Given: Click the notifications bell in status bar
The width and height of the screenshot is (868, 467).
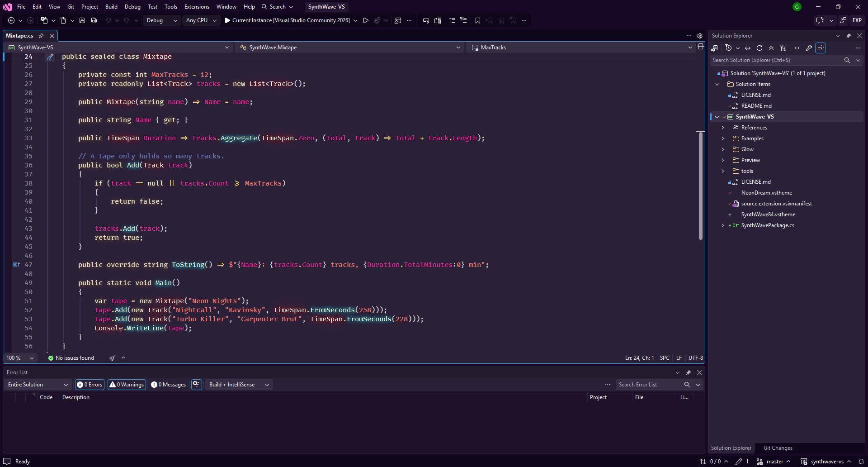Looking at the screenshot, I should [861, 462].
